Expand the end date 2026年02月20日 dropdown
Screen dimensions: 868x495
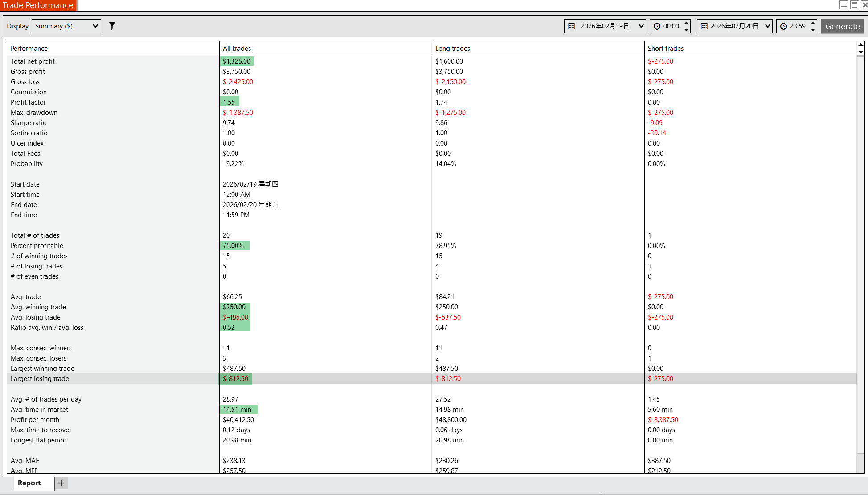[767, 26]
